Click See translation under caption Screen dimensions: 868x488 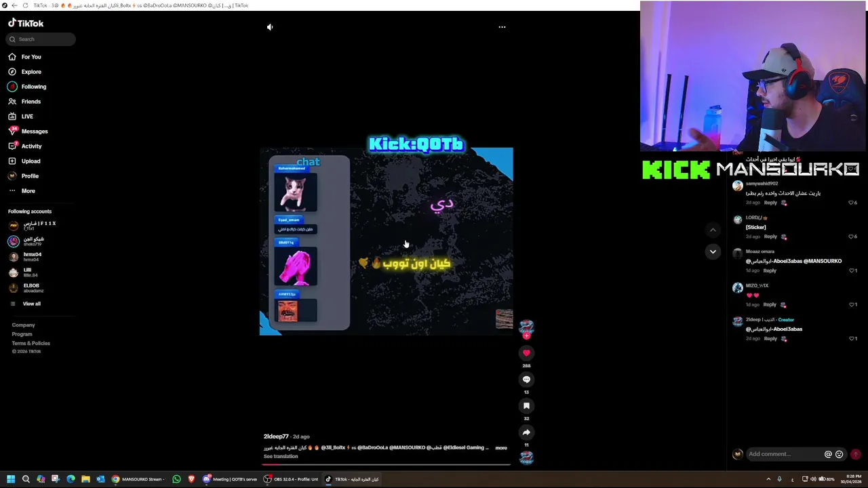[x=281, y=457]
